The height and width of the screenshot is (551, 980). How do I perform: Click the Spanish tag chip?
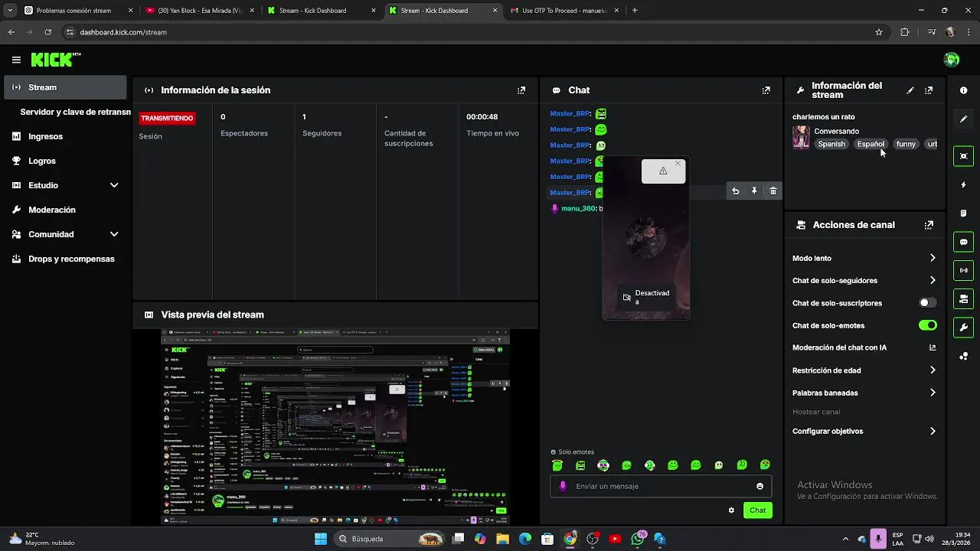(831, 144)
